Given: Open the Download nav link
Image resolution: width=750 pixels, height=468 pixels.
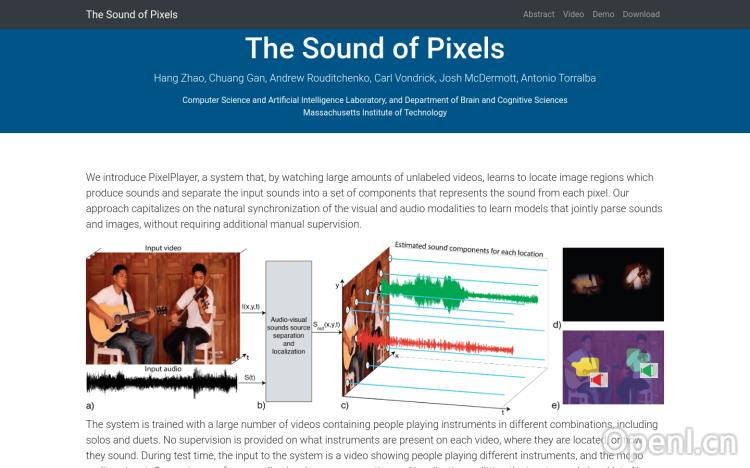Looking at the screenshot, I should (641, 14).
